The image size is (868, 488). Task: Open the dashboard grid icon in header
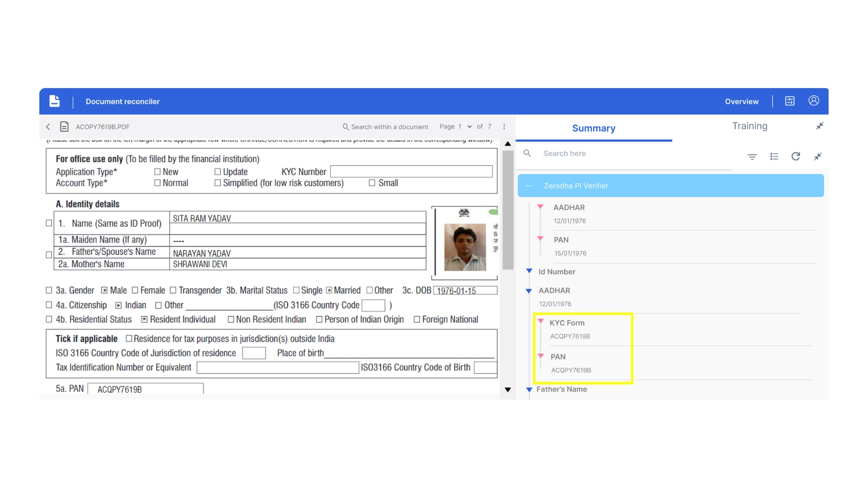(x=789, y=101)
